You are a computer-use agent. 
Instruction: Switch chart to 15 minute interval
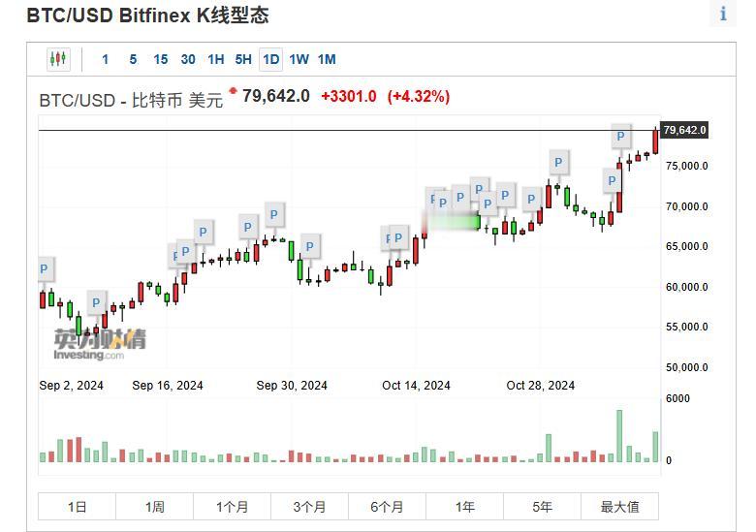point(161,59)
